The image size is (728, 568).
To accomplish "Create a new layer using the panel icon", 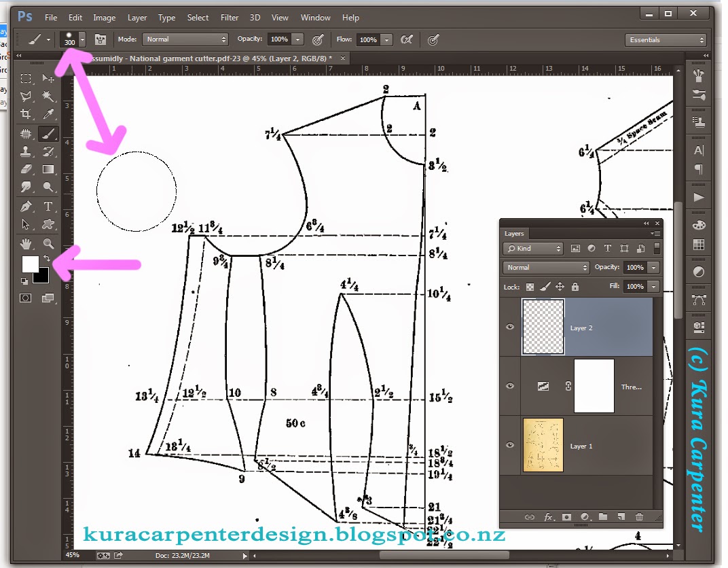I will pos(622,517).
